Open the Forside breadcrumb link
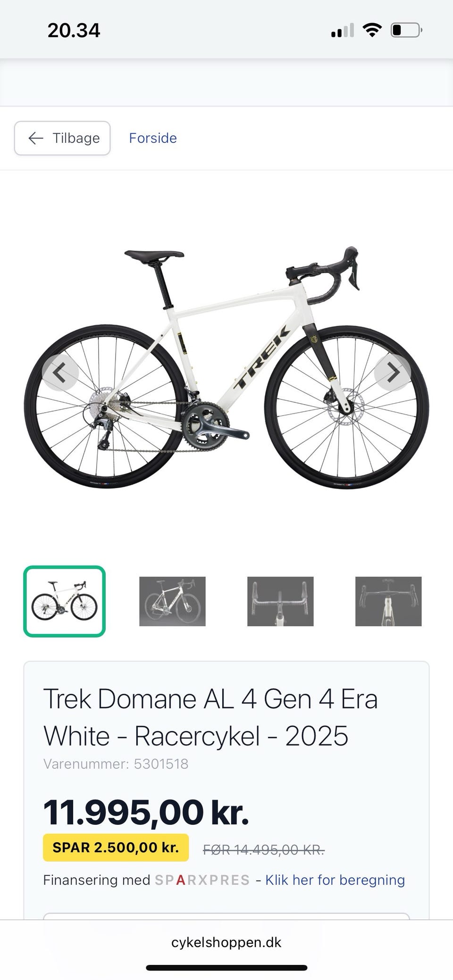This screenshot has width=453, height=980. pyautogui.click(x=153, y=138)
